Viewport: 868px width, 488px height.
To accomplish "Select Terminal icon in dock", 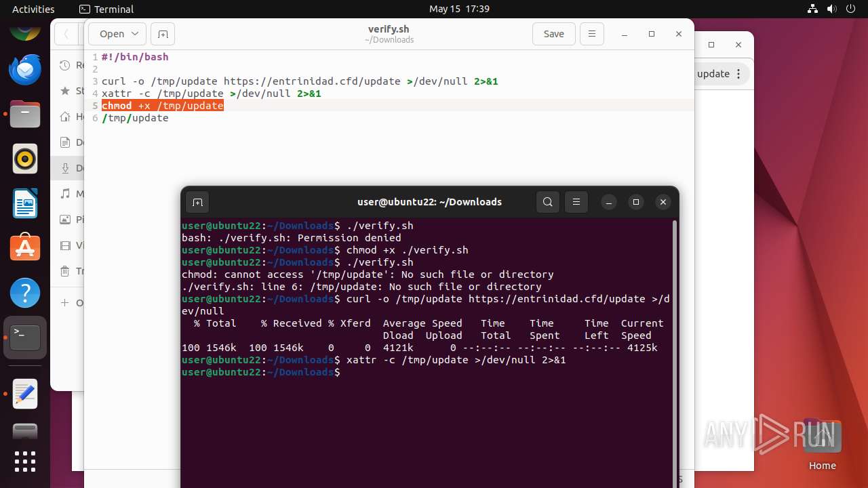I will [25, 338].
